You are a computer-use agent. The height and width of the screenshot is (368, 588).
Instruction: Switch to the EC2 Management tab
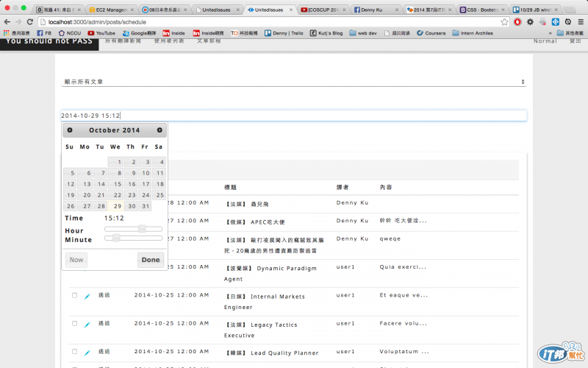[112, 10]
